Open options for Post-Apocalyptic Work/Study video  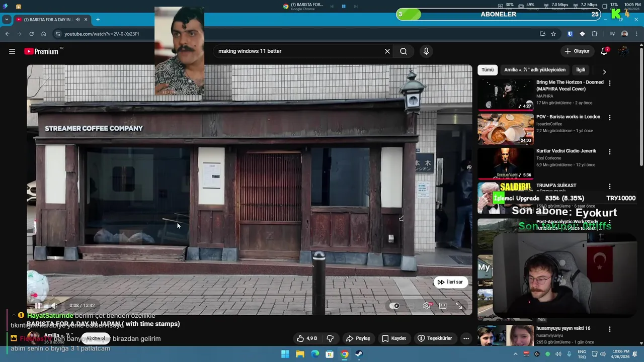coord(610,223)
